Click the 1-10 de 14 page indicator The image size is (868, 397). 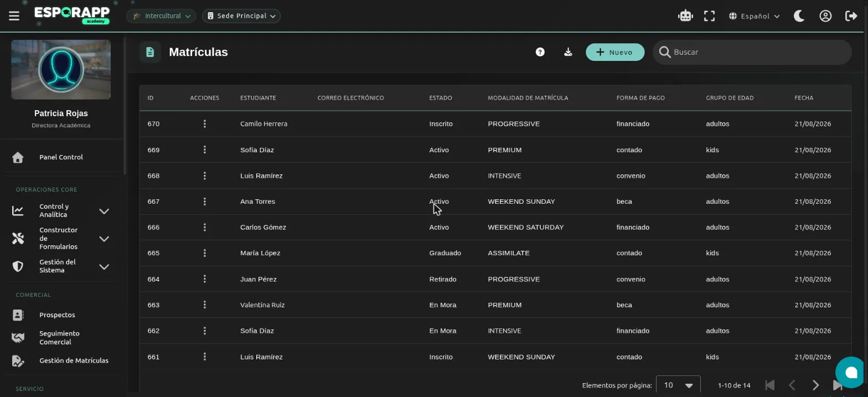[734, 385]
